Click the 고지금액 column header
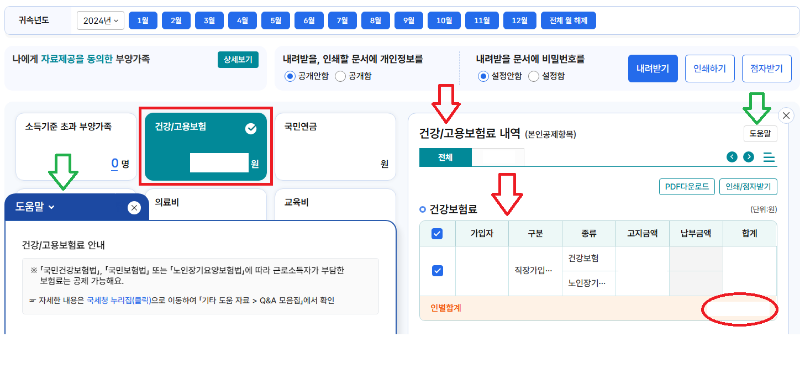The height and width of the screenshot is (367, 800). tap(642, 234)
